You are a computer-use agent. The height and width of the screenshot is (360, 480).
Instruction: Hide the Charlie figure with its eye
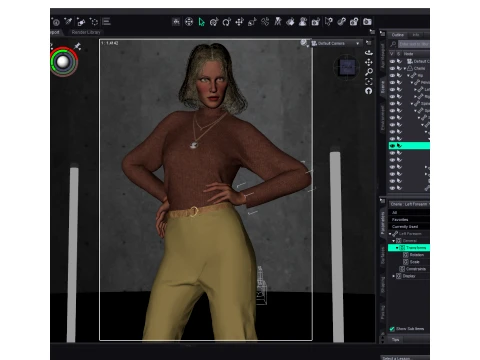pyautogui.click(x=392, y=68)
